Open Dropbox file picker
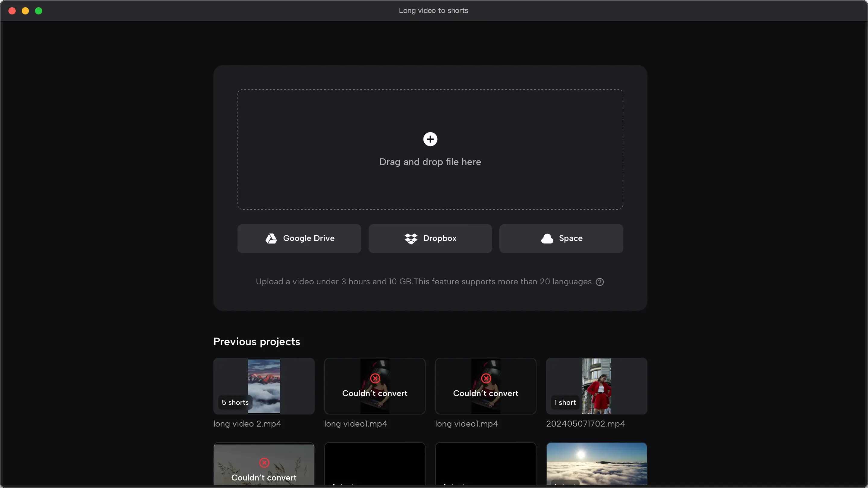The image size is (868, 488). click(x=430, y=238)
